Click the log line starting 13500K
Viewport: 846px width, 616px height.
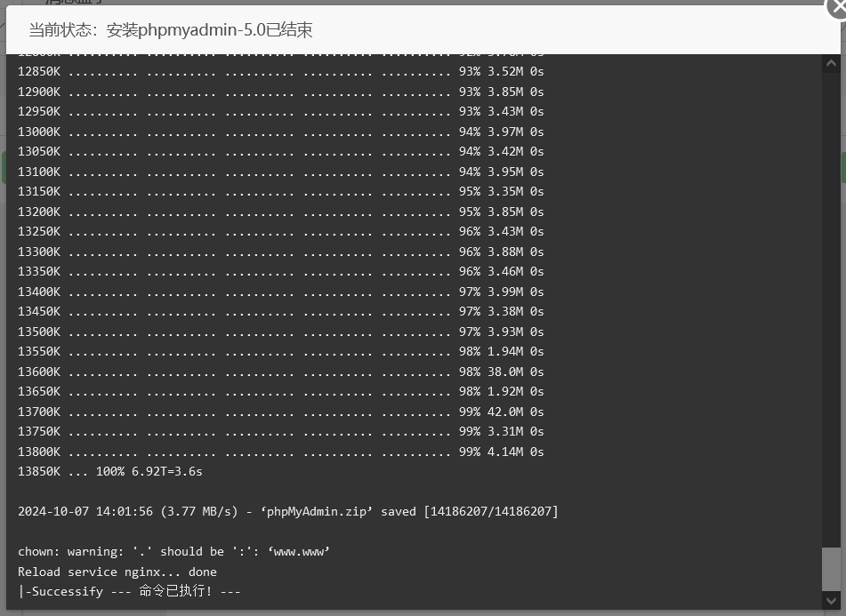click(280, 332)
